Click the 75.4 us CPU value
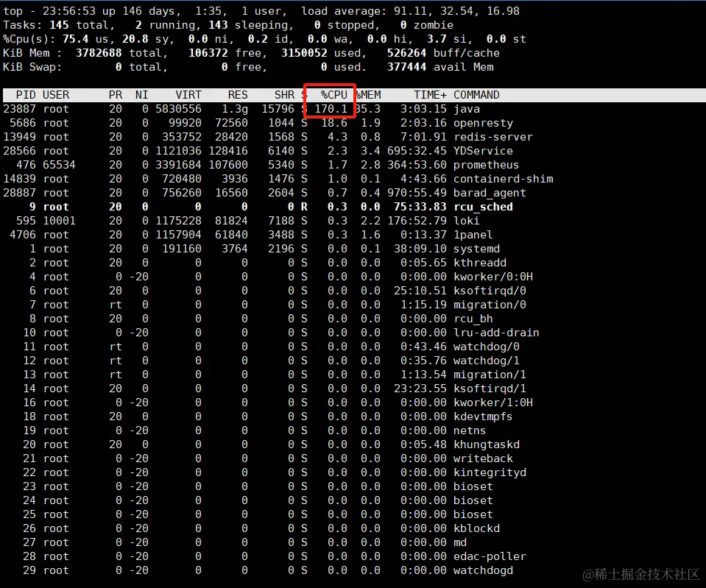706x588 pixels. click(x=75, y=39)
